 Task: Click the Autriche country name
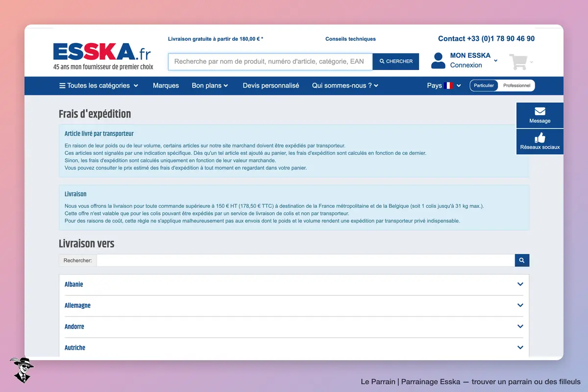coord(75,347)
